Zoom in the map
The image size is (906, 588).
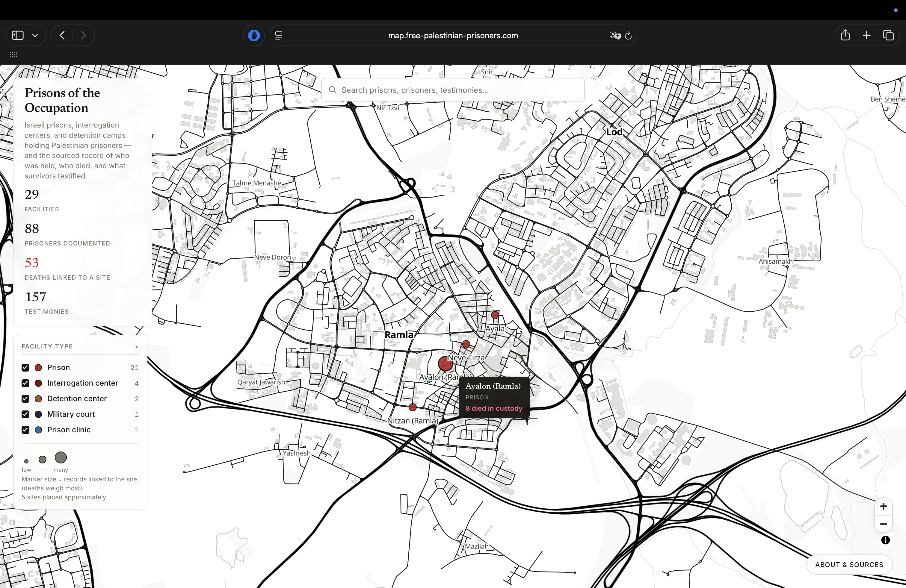883,507
